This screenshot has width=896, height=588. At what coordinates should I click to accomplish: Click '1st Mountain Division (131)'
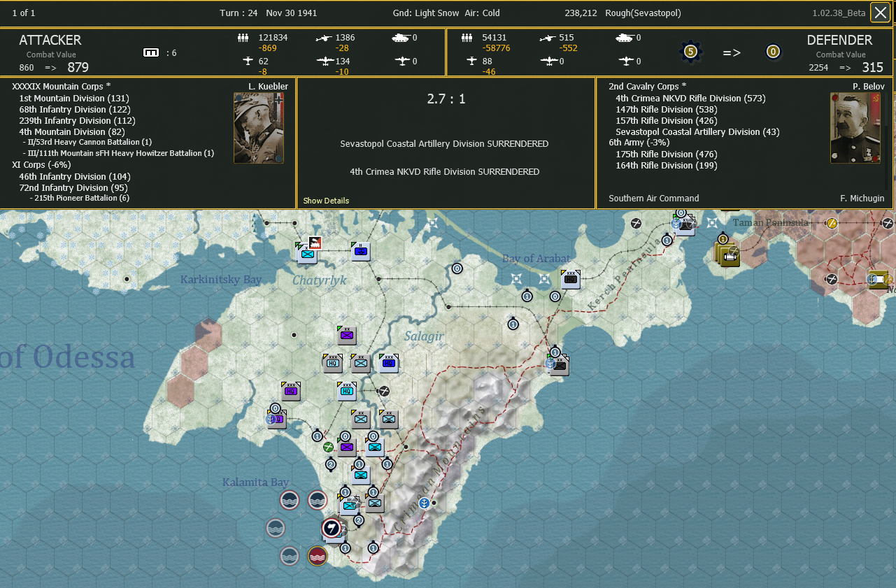[x=75, y=99]
